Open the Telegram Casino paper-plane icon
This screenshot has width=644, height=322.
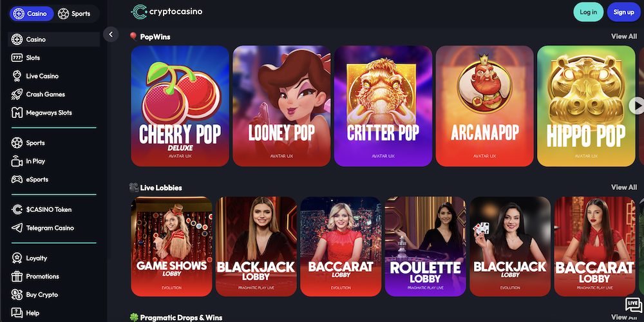tap(17, 228)
